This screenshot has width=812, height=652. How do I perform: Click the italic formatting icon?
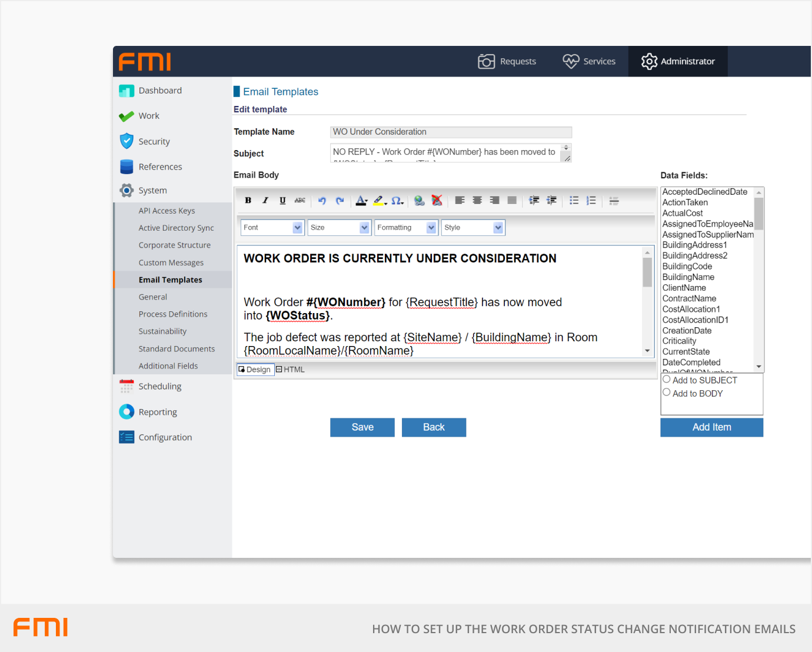point(265,201)
